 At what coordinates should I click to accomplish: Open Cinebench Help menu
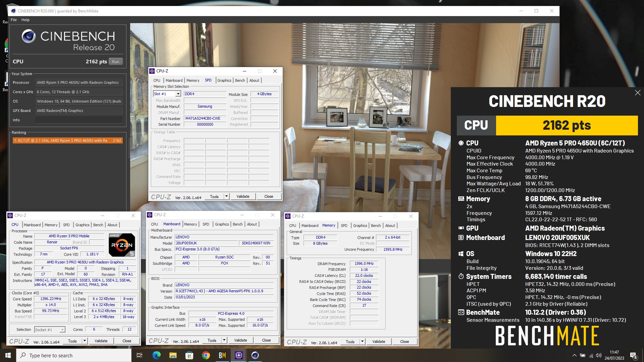(25, 20)
